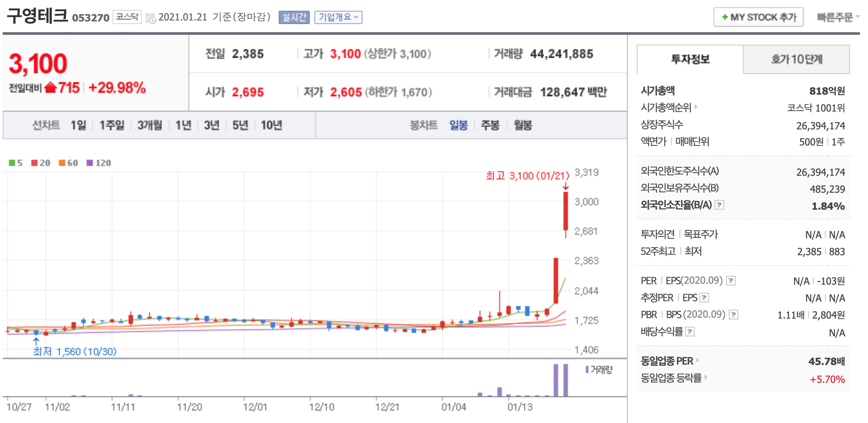Add stock with MY STOCK 추가
The height and width of the screenshot is (423, 868).
click(759, 17)
